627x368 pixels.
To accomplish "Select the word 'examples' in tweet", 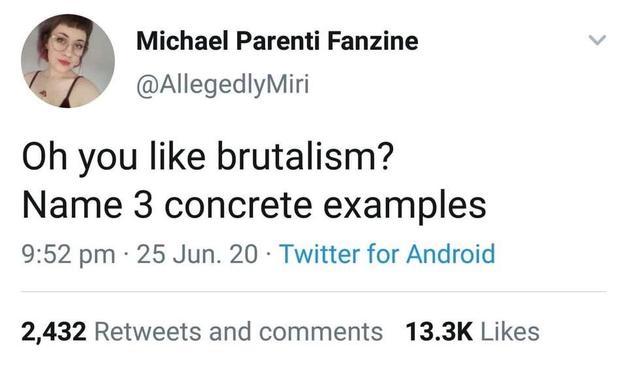I will point(405,207).
